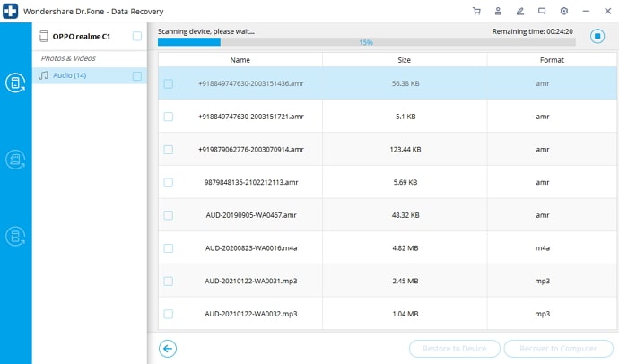Click the file name +918849747630-2003151436.amr
The height and width of the screenshot is (364, 619).
pyautogui.click(x=251, y=83)
